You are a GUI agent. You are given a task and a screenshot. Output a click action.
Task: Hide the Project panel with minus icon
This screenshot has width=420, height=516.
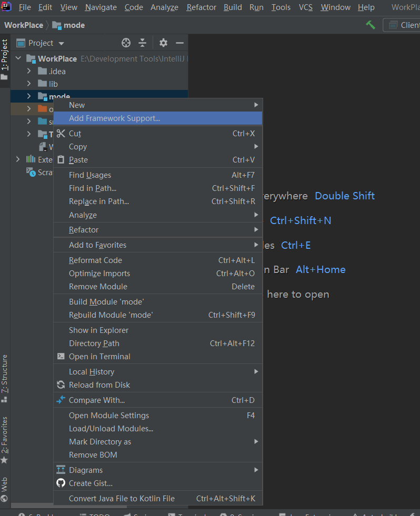tap(179, 43)
